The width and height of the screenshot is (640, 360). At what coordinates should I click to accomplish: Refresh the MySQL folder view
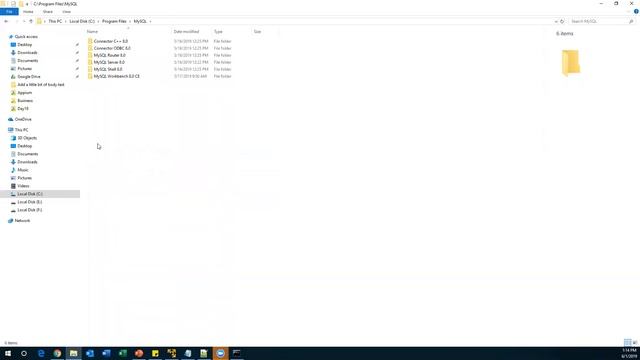(x=562, y=21)
